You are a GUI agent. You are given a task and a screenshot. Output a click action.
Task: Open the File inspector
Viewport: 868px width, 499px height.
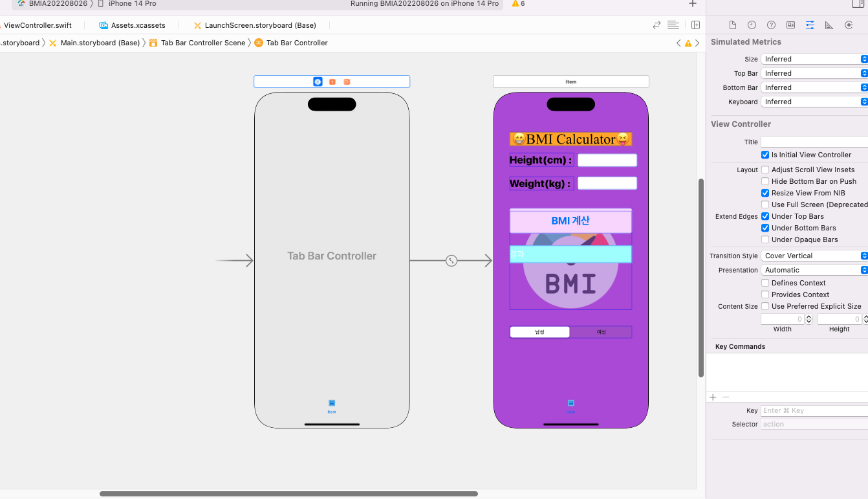point(732,25)
